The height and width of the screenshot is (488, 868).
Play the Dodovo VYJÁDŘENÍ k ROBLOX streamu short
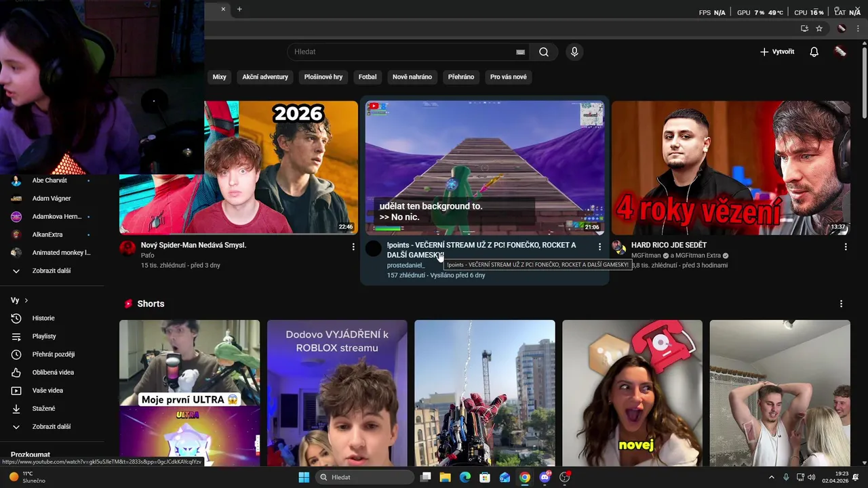[x=337, y=393]
